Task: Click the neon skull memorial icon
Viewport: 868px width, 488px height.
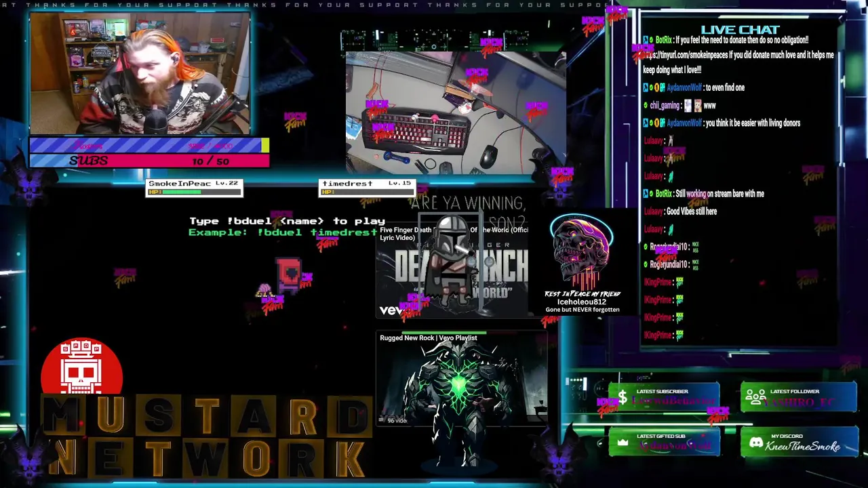Action: coord(582,252)
